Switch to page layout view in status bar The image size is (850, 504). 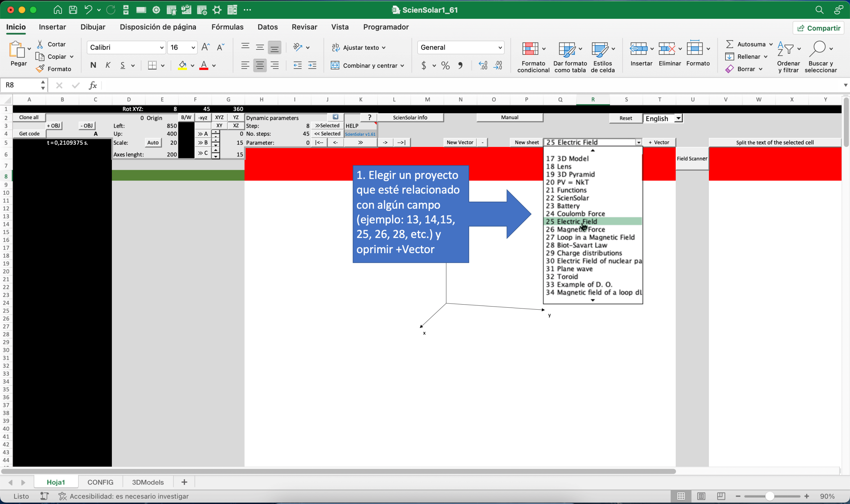(x=701, y=496)
